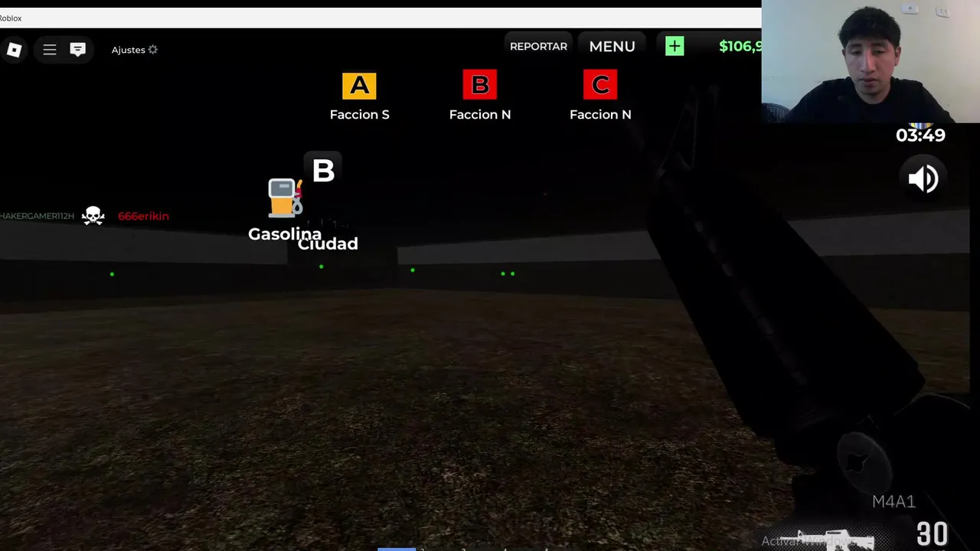Select the highlighted blue hotbar slot
Viewport: 980px width, 551px height.
click(397, 549)
